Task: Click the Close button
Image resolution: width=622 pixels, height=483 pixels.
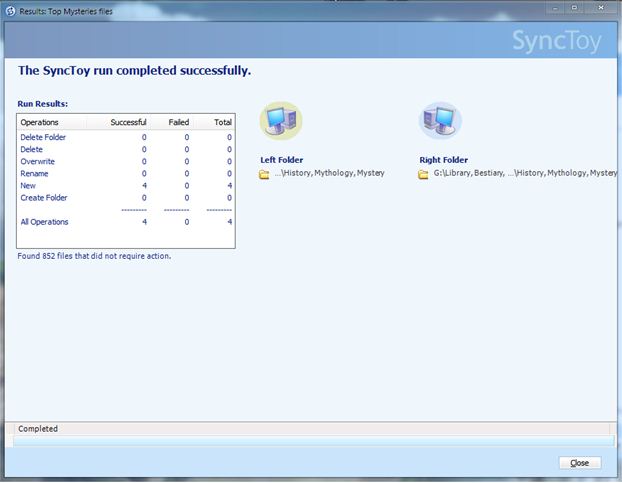Action: pos(580,463)
